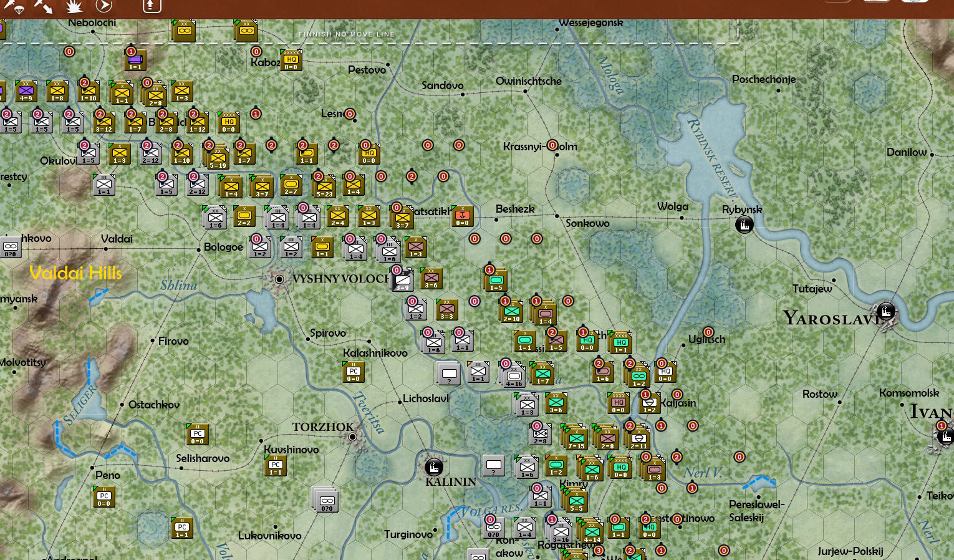Screen dimensions: 954x560
Task: Pick the yellow 2=7 armored counter
Action: (291, 185)
